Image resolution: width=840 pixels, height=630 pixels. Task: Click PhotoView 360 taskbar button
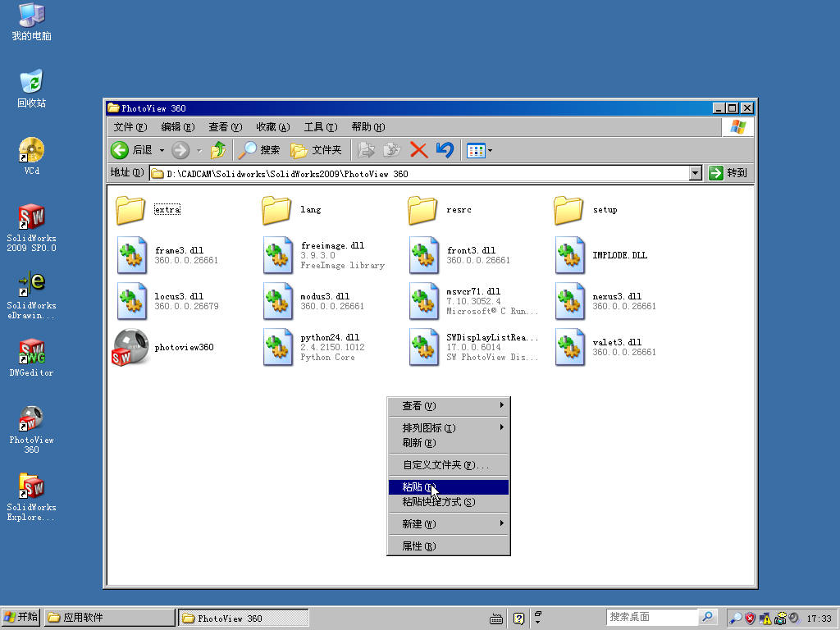[x=243, y=618]
